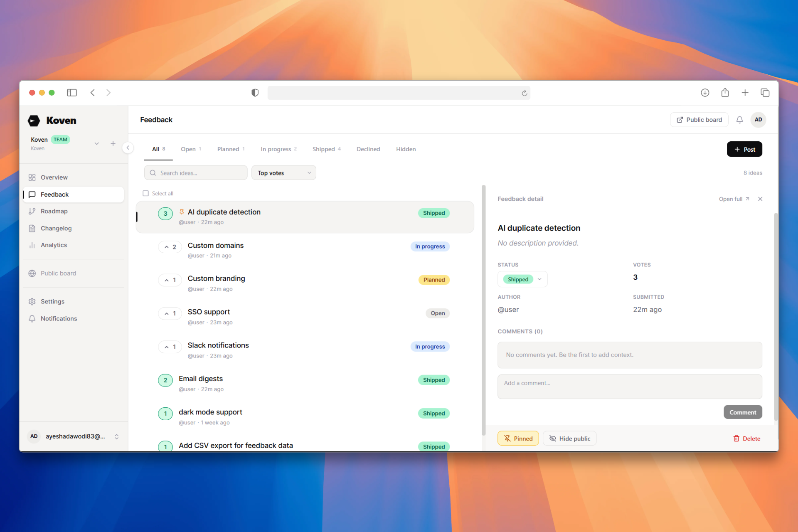Switch to the Open tab

tap(191, 149)
